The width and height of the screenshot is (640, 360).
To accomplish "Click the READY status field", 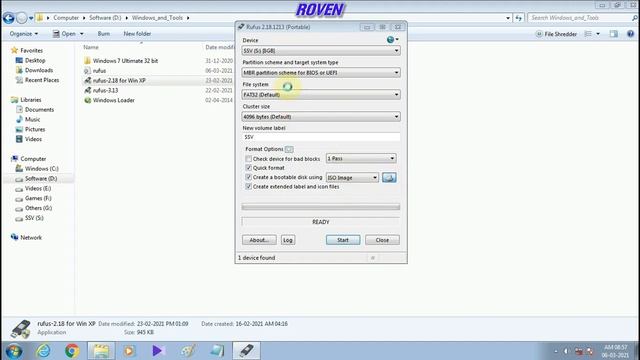I will [x=321, y=222].
